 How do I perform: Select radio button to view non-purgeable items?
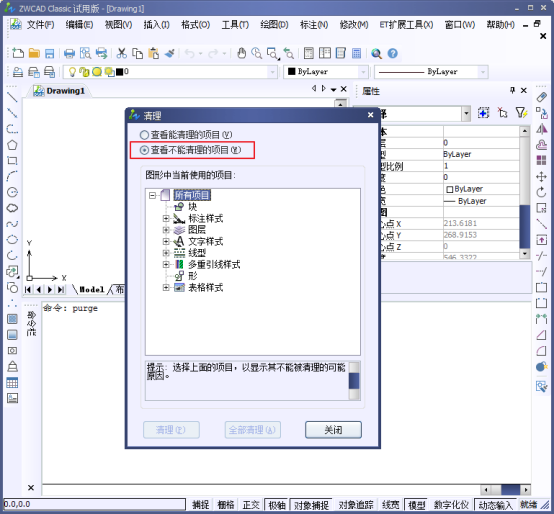(190, 150)
